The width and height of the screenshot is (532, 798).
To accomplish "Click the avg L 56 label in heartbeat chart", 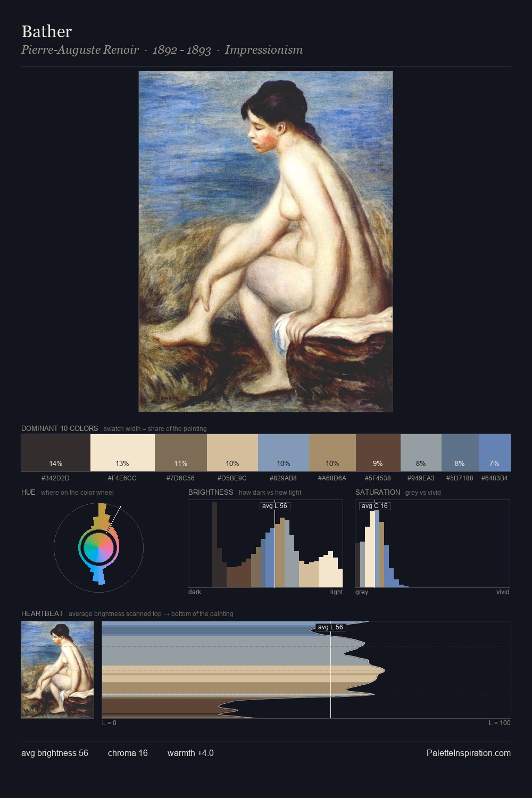I will (x=330, y=627).
